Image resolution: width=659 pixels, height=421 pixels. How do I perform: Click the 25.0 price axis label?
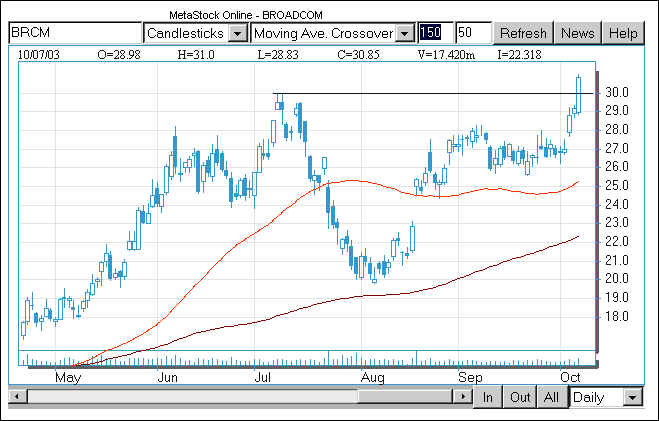pyautogui.click(x=617, y=185)
